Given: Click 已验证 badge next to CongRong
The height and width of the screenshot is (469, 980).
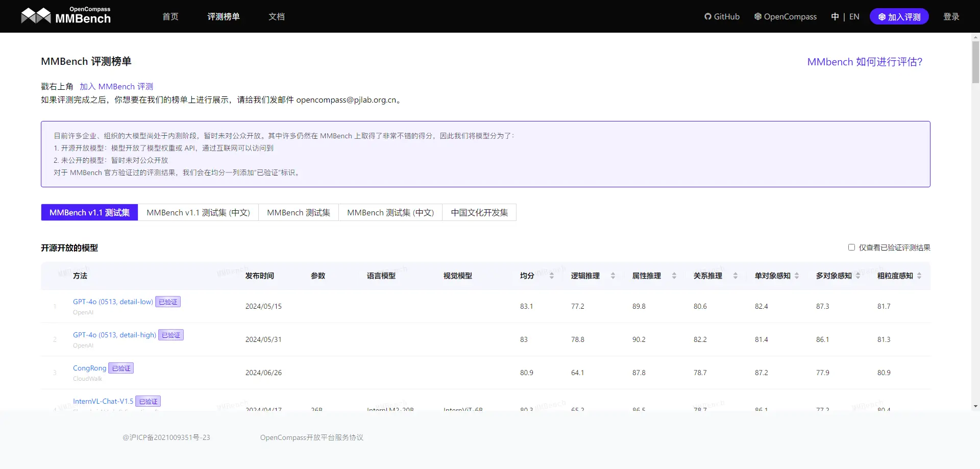Looking at the screenshot, I should [x=121, y=368].
